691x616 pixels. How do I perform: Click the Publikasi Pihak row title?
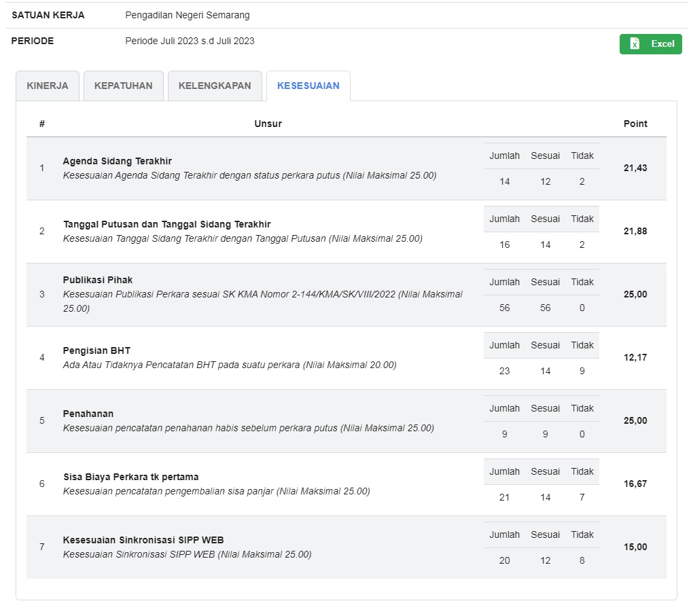pyautogui.click(x=98, y=280)
